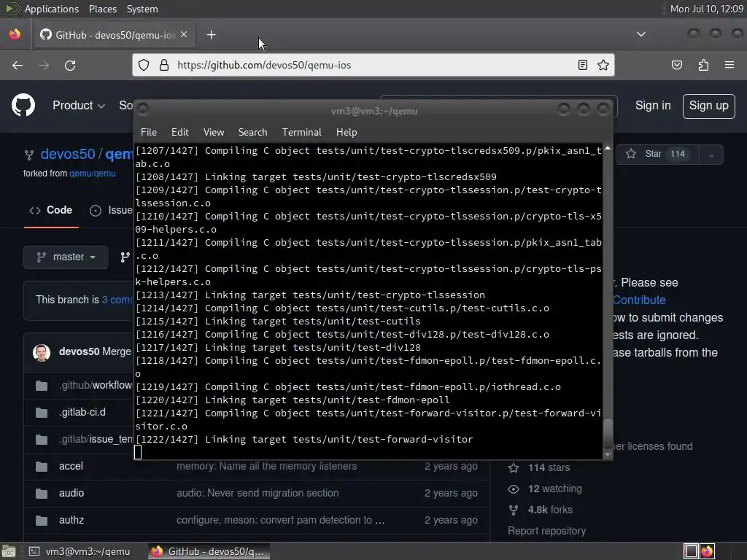Viewport: 747px width, 560px height.
Task: Open commit 'memory: Name all the memory listeners'
Action: tap(266, 466)
